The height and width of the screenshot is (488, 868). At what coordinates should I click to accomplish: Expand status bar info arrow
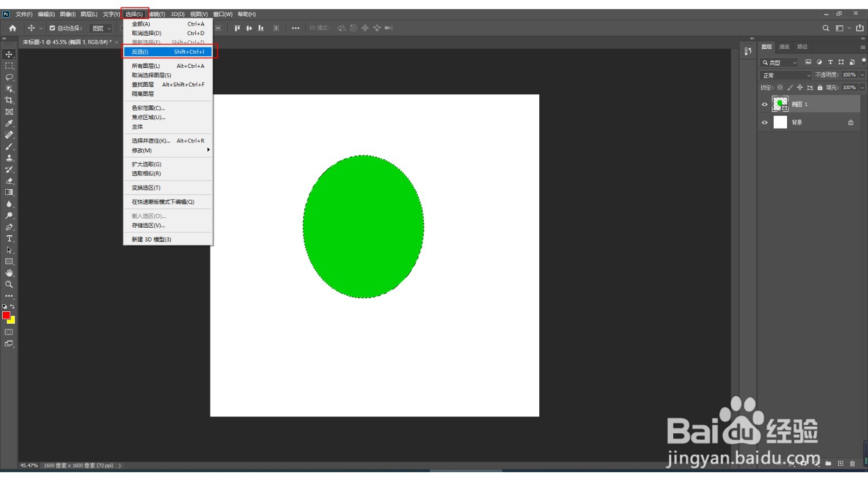click(120, 465)
